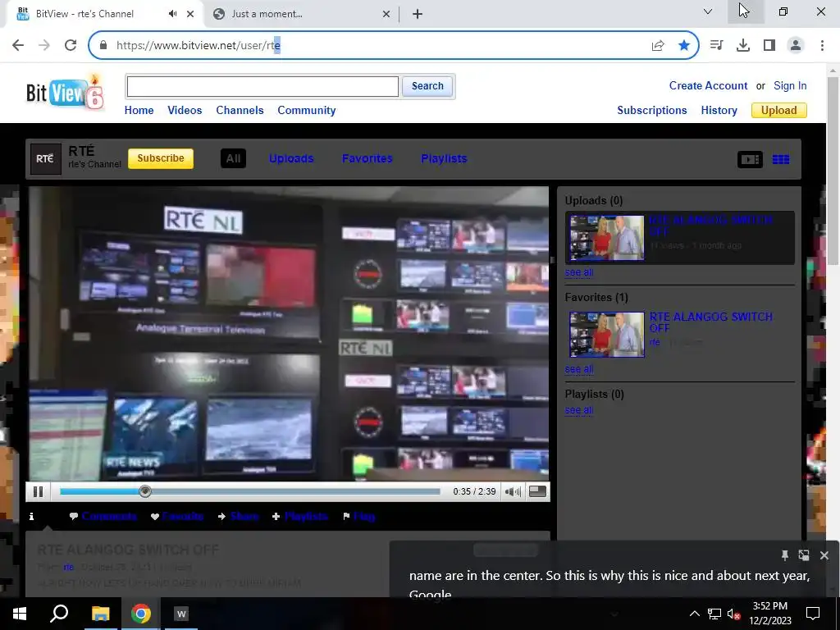840x630 pixels.
Task: Open Windows Start menu
Action: [20, 614]
